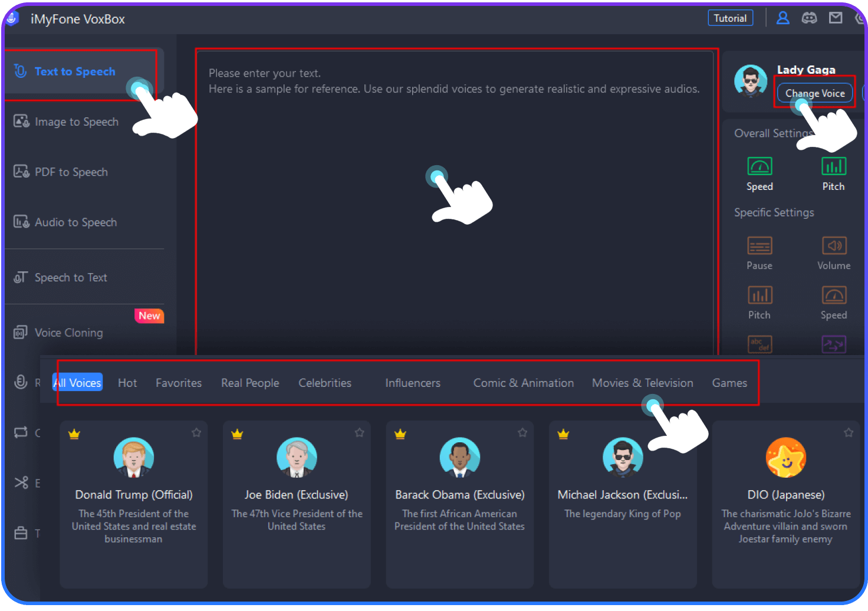Click the convert loop sidebar icon
Screen dimensions: 868x611
tap(21, 432)
